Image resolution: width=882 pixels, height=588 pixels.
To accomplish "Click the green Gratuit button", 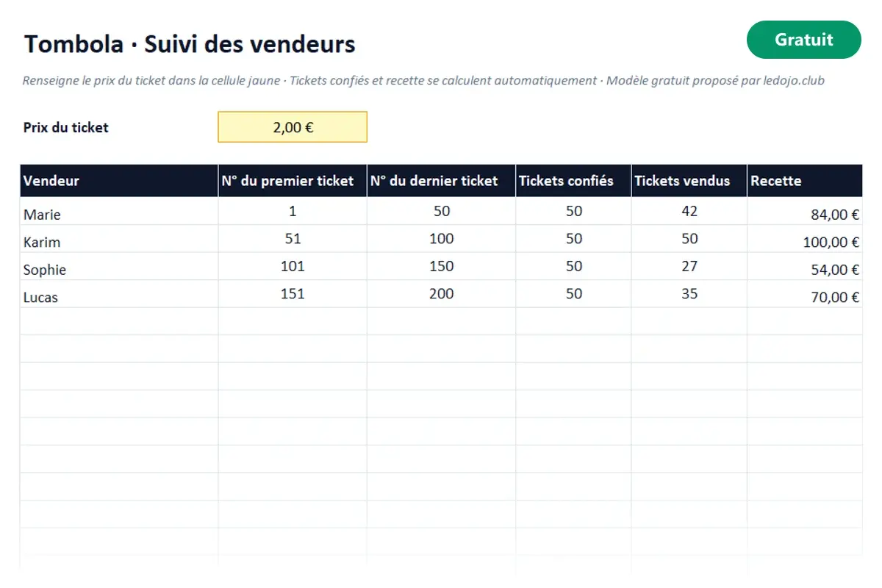I will (803, 40).
